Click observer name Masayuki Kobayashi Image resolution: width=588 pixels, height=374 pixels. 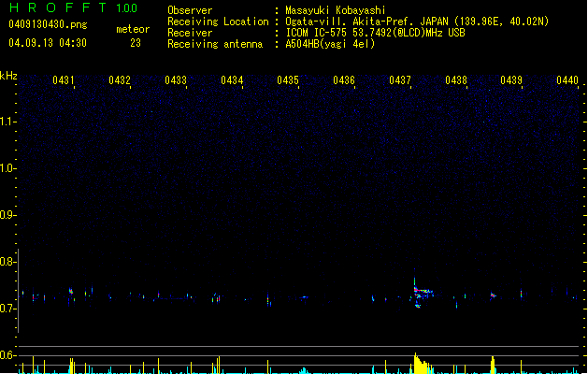click(336, 10)
